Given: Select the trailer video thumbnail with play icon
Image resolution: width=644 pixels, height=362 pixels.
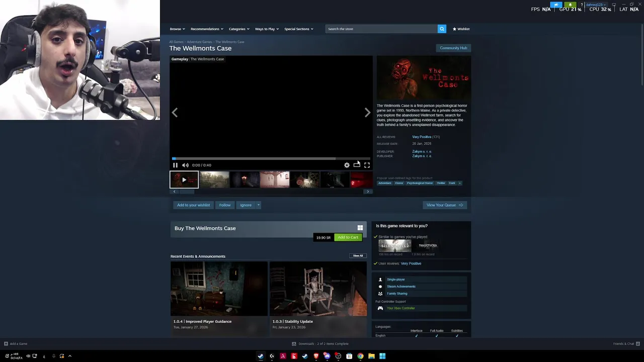Looking at the screenshot, I should 184,179.
